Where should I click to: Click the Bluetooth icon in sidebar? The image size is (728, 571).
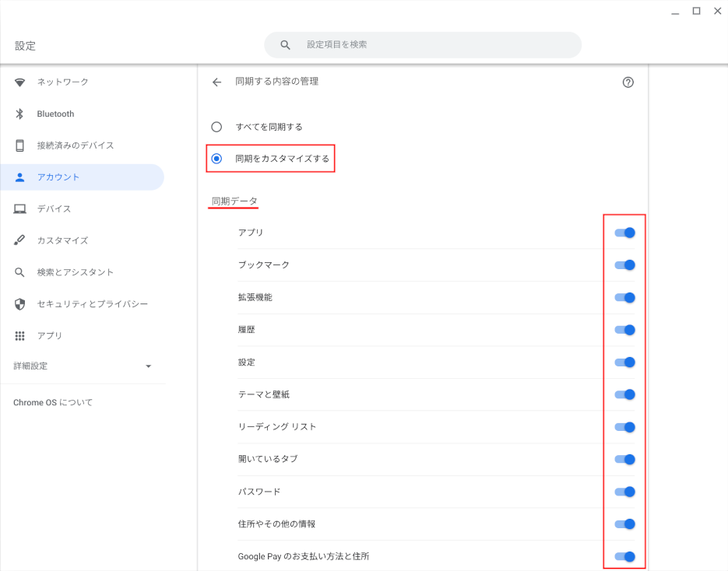(20, 114)
